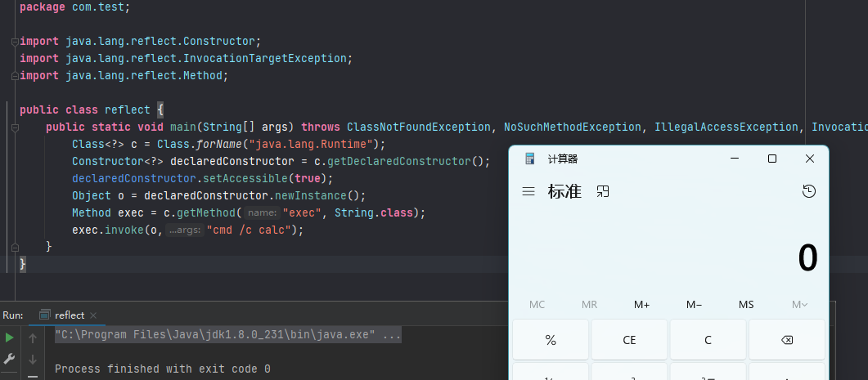868x380 pixels.
Task: Open Calculator hamburger navigation menu
Action: [x=528, y=191]
